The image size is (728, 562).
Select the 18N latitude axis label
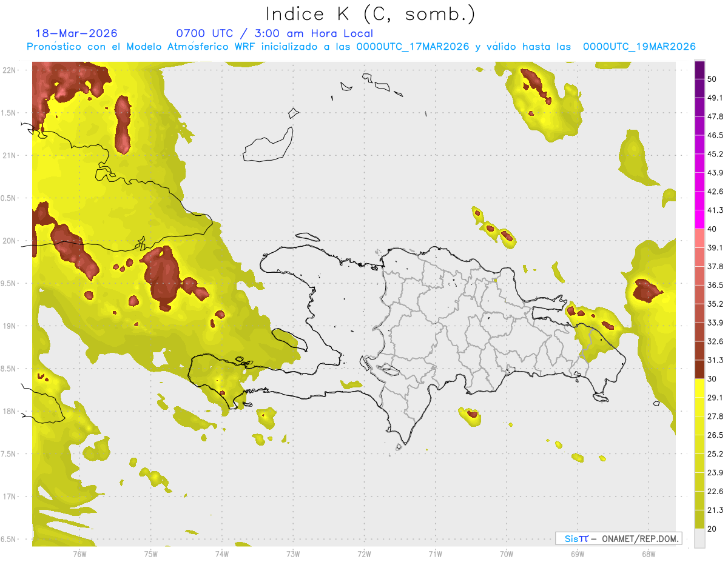click(10, 411)
